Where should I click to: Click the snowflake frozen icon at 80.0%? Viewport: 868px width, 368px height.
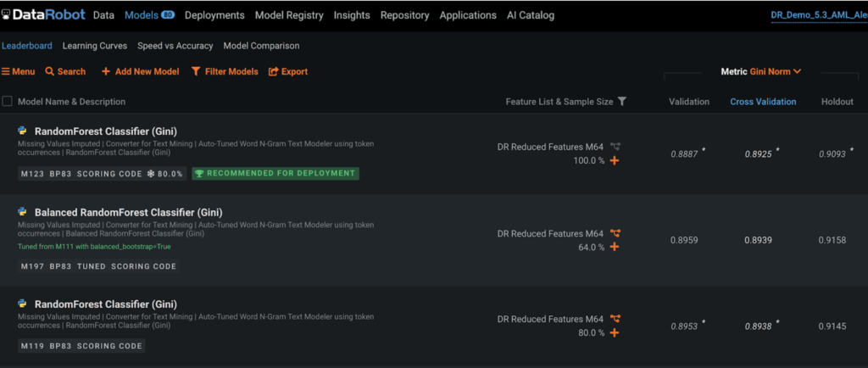pyautogui.click(x=151, y=173)
